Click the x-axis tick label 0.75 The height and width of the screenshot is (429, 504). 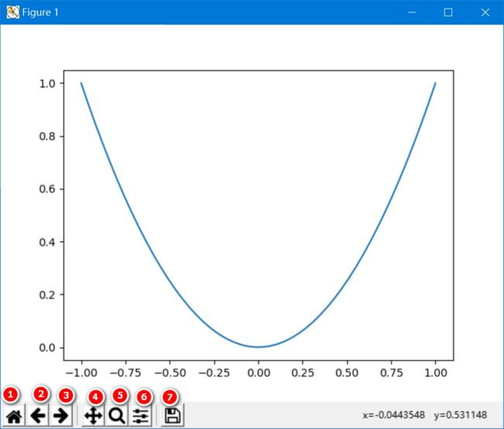392,373
